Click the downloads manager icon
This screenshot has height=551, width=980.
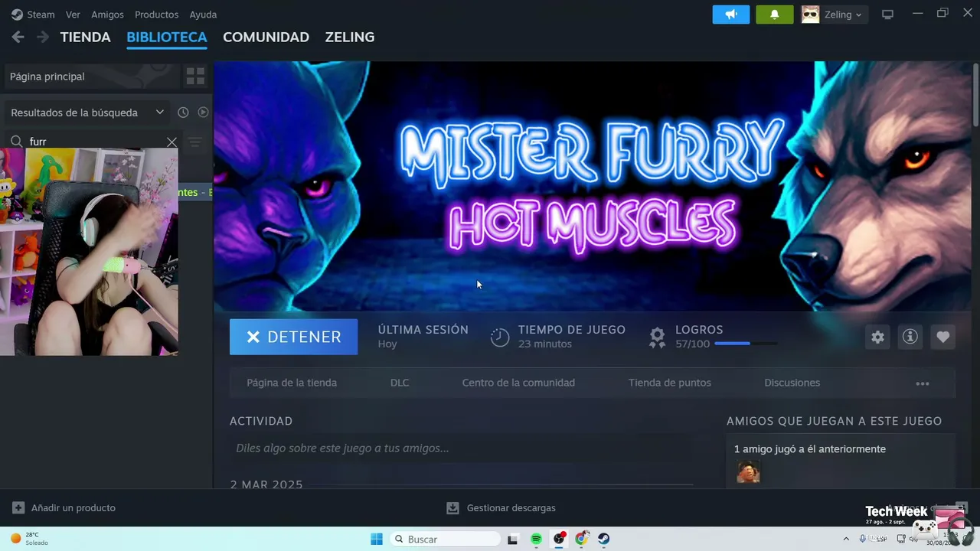[x=452, y=508]
